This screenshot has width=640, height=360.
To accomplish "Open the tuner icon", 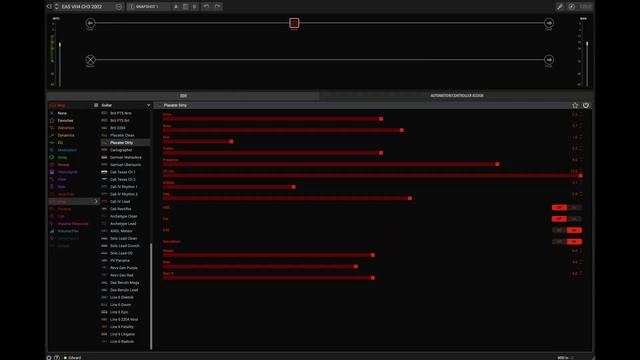I will [571, 7].
